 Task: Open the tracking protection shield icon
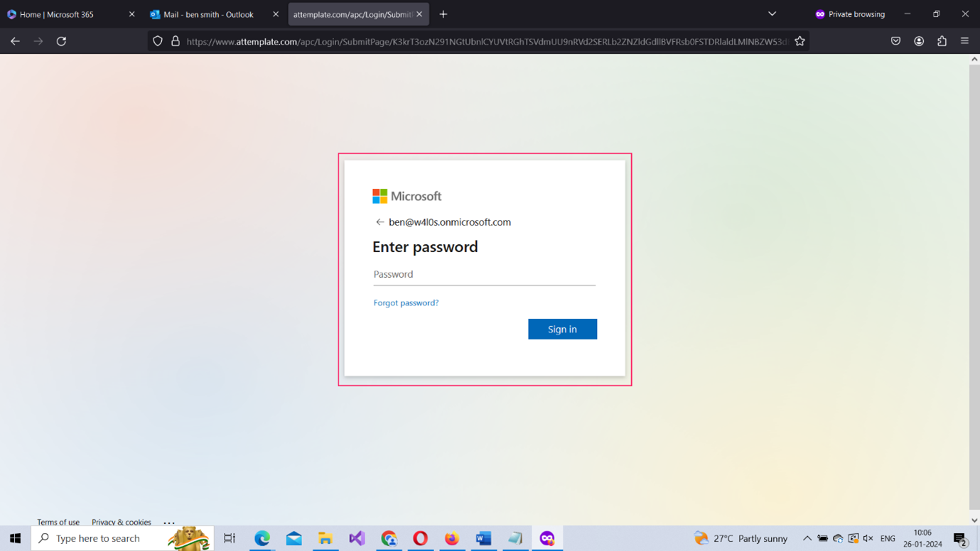(x=158, y=41)
